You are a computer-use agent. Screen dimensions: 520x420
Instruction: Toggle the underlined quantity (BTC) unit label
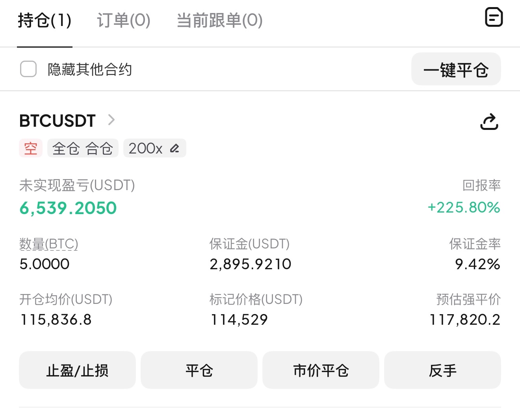pos(49,244)
